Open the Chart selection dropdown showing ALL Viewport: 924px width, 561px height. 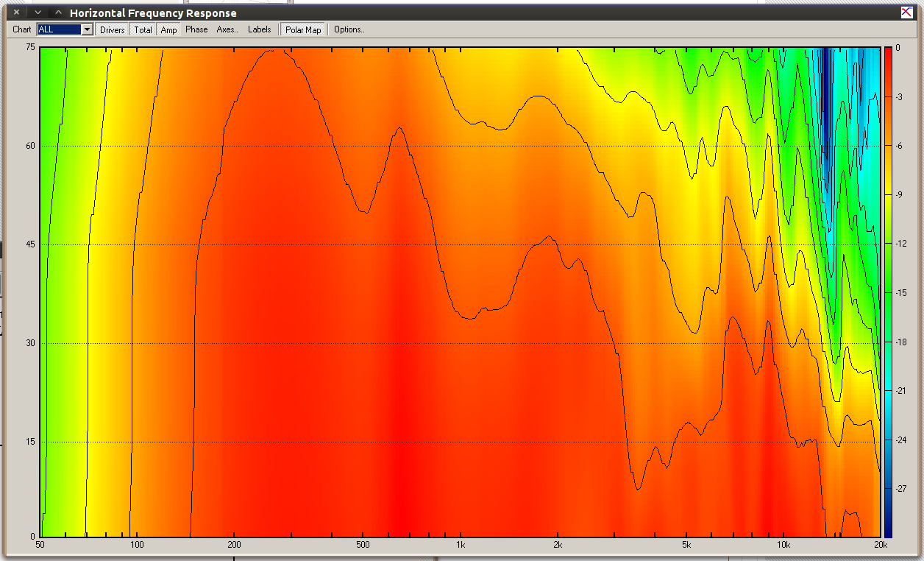(65, 29)
